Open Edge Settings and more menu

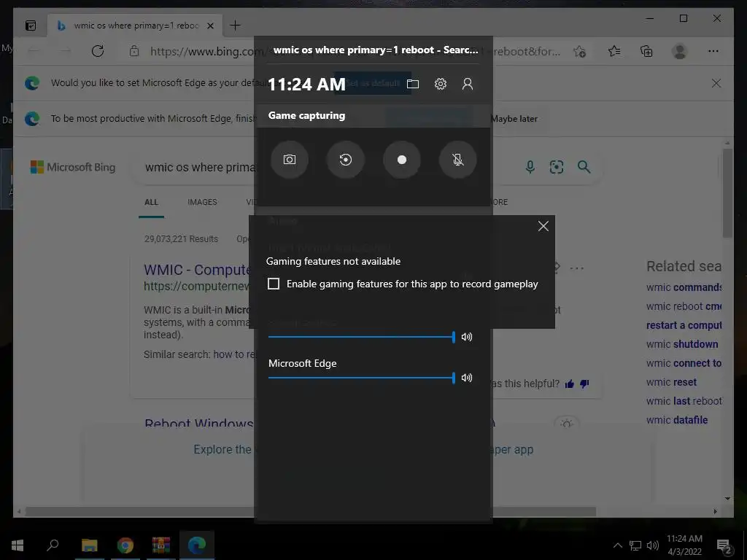pyautogui.click(x=713, y=51)
